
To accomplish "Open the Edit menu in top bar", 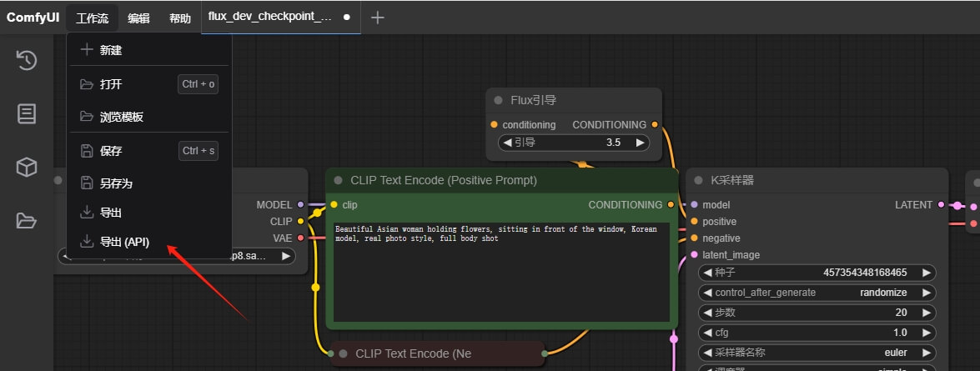I will click(x=138, y=18).
